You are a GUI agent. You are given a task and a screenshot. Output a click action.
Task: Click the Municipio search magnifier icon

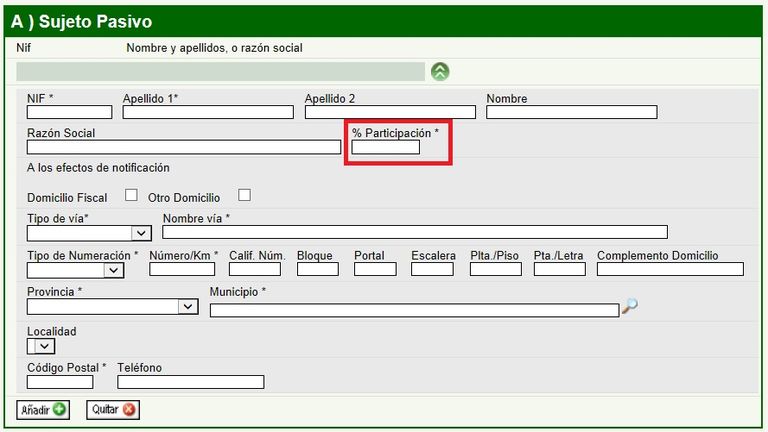[x=629, y=307]
